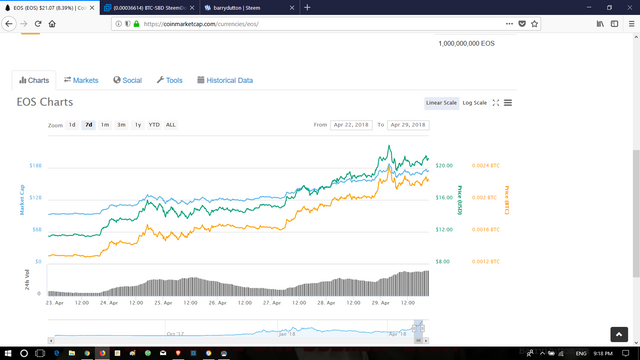Open the Historical Data tab
This screenshot has height=360, width=640.
(x=225, y=80)
